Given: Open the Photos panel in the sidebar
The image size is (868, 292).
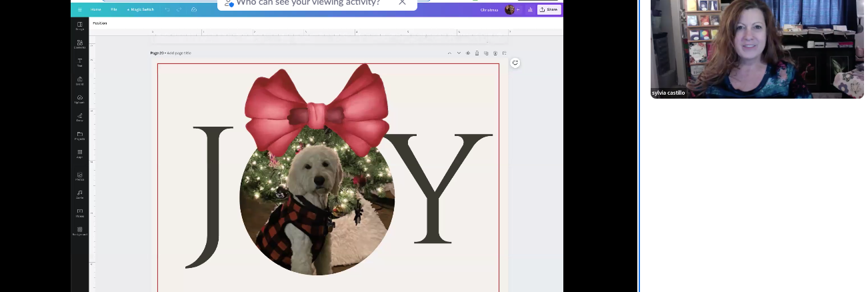Looking at the screenshot, I should (80, 176).
